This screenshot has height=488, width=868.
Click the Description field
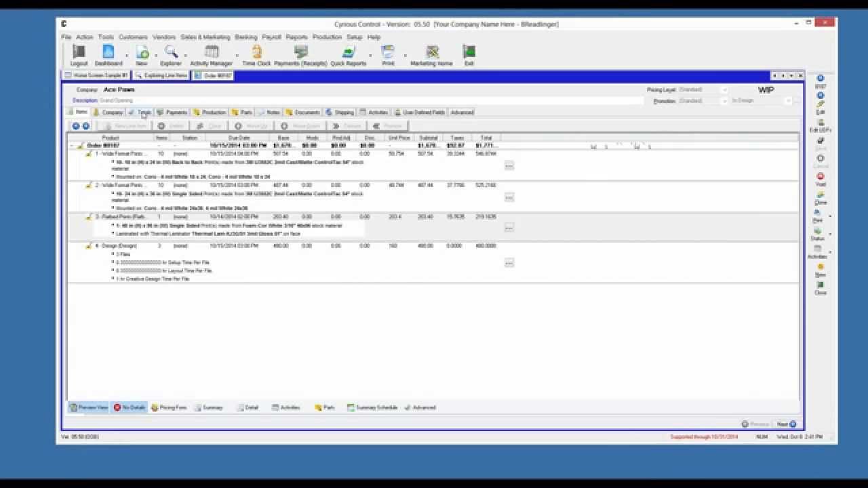click(x=370, y=100)
